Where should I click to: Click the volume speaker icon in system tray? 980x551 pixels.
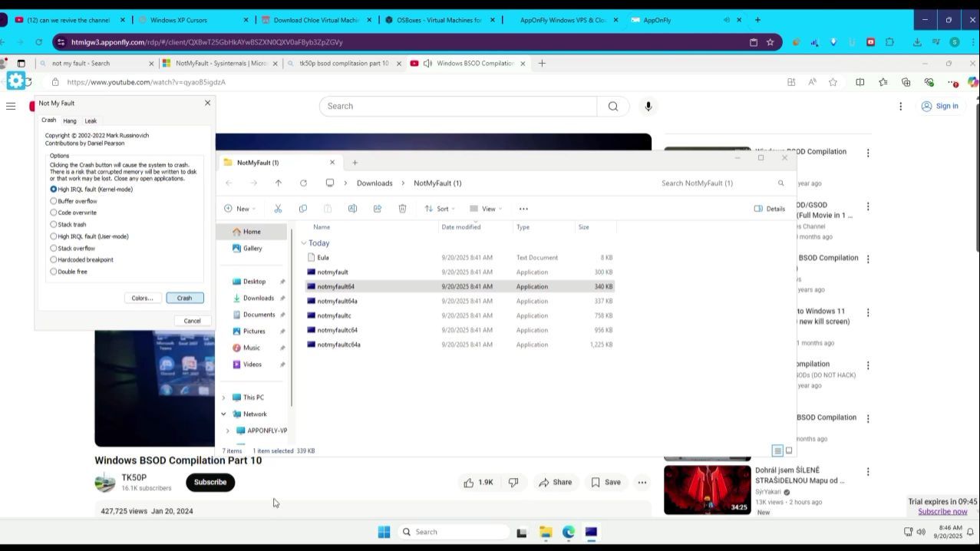(x=921, y=532)
